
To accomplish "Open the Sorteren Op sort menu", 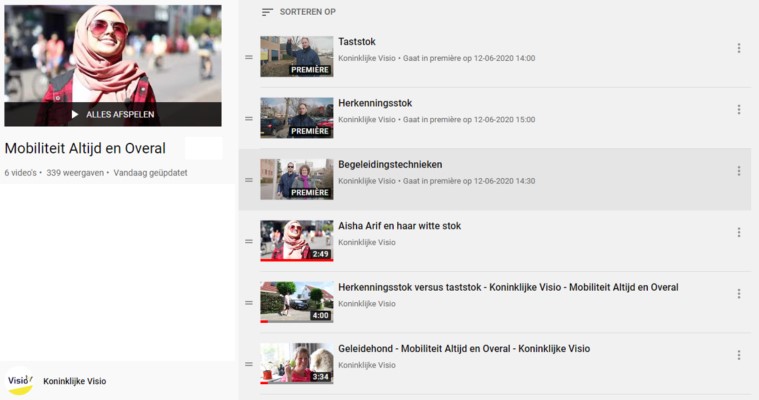I will [x=298, y=12].
